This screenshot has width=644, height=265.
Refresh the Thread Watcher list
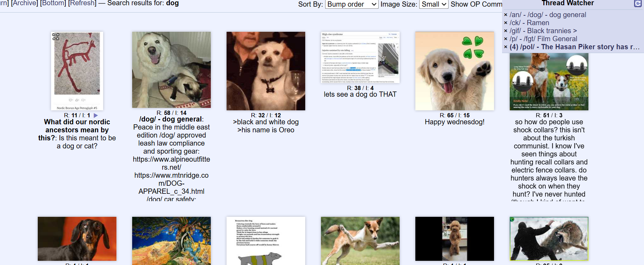638,3
